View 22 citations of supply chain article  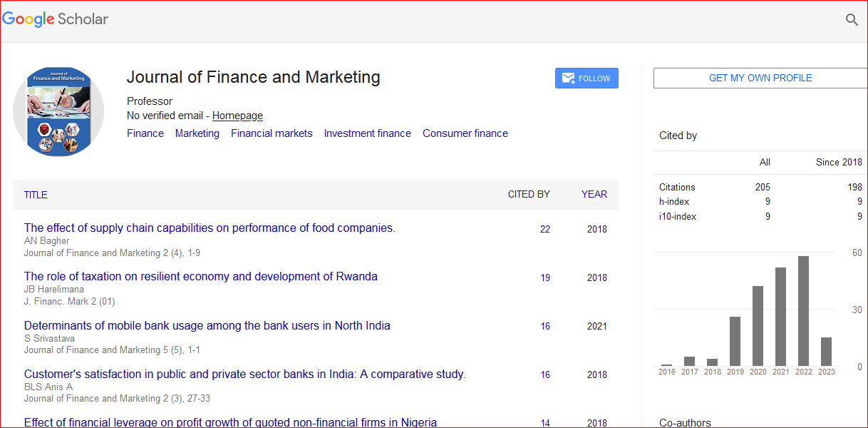point(545,230)
